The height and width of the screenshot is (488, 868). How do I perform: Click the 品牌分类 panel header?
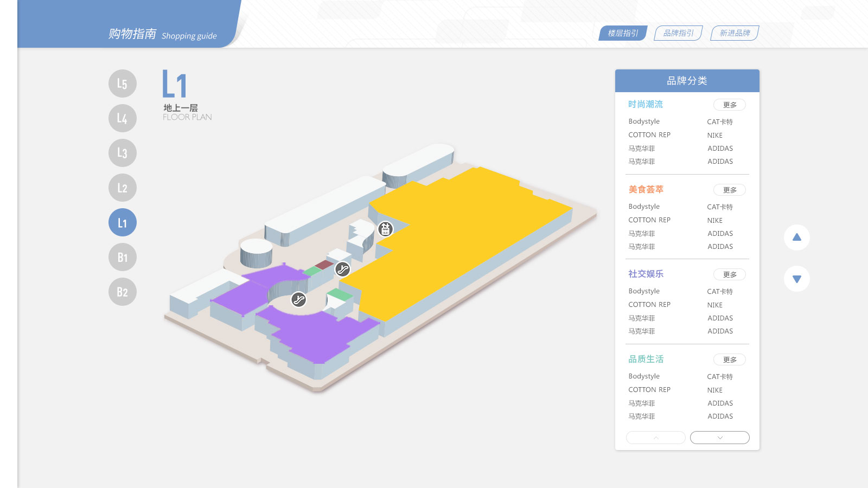click(687, 81)
